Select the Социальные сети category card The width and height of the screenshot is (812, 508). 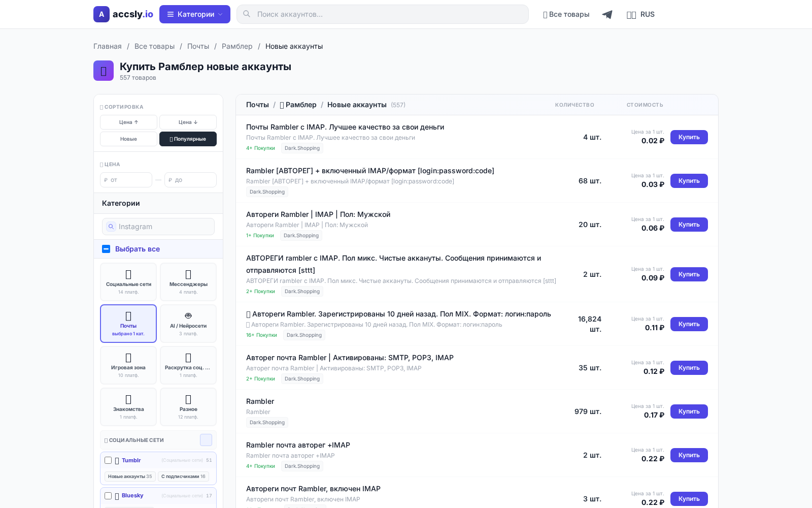[128, 282]
